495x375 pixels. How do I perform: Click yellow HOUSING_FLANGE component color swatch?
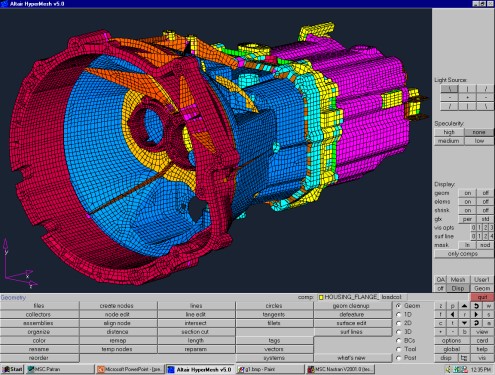point(321,297)
